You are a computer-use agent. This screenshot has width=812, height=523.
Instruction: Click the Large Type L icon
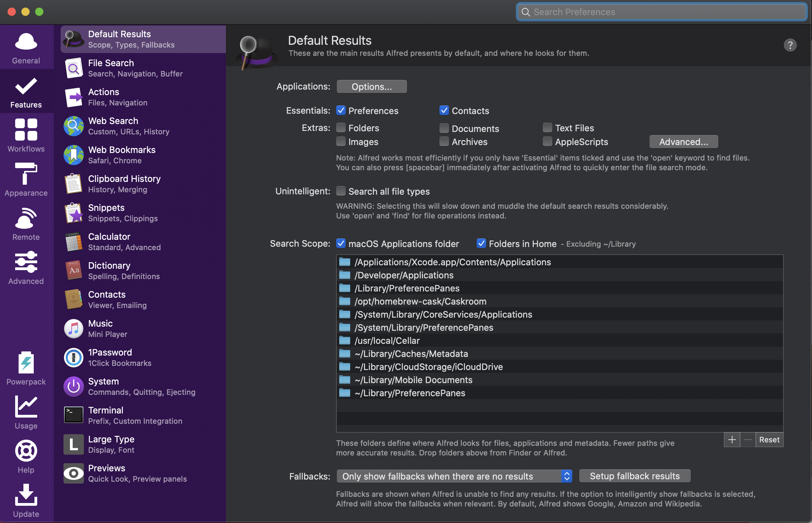tap(74, 444)
